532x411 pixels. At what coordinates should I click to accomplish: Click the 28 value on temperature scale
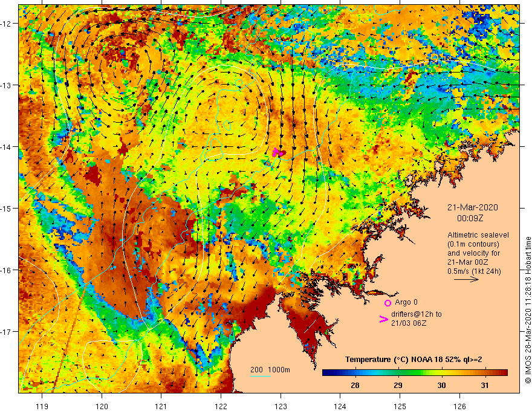pos(355,385)
